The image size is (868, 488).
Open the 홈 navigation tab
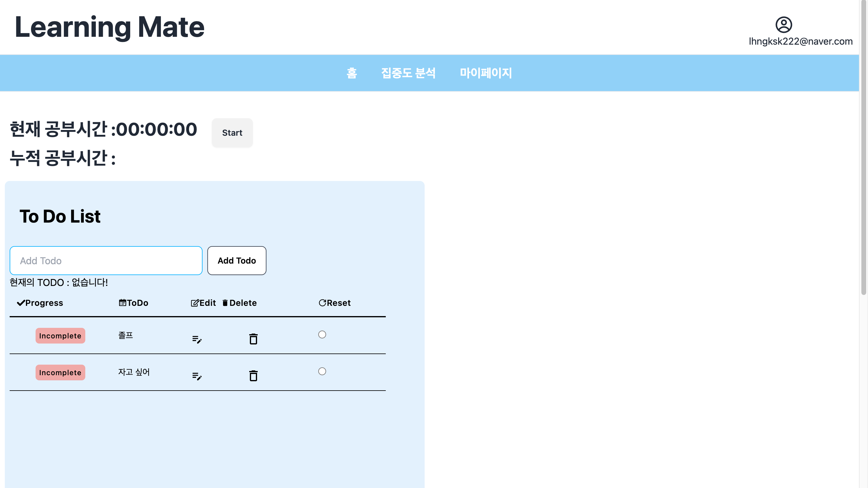(x=351, y=73)
